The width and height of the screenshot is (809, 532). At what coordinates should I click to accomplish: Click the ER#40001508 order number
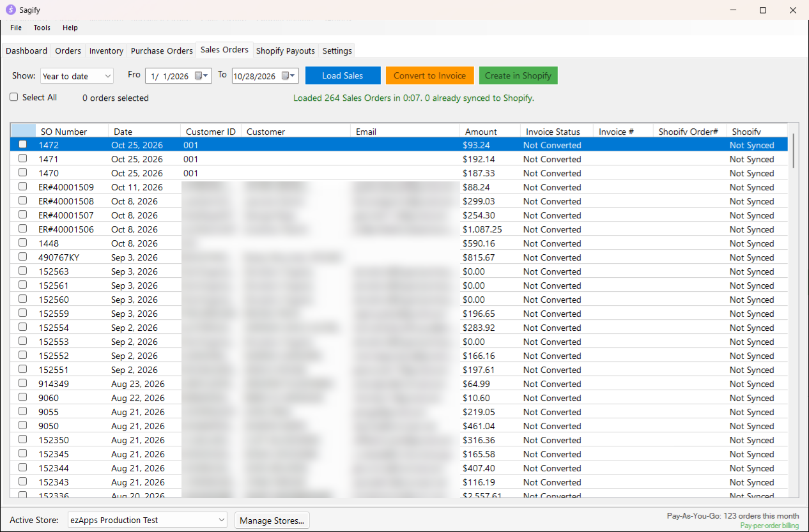(x=66, y=201)
